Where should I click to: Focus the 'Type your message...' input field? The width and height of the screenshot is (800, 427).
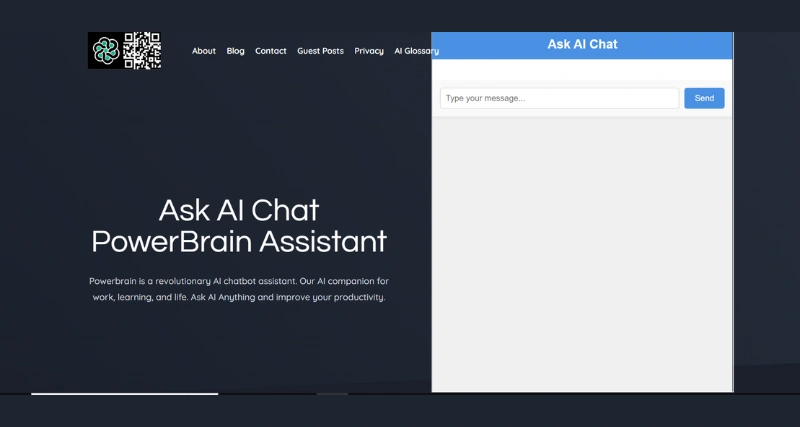(559, 98)
